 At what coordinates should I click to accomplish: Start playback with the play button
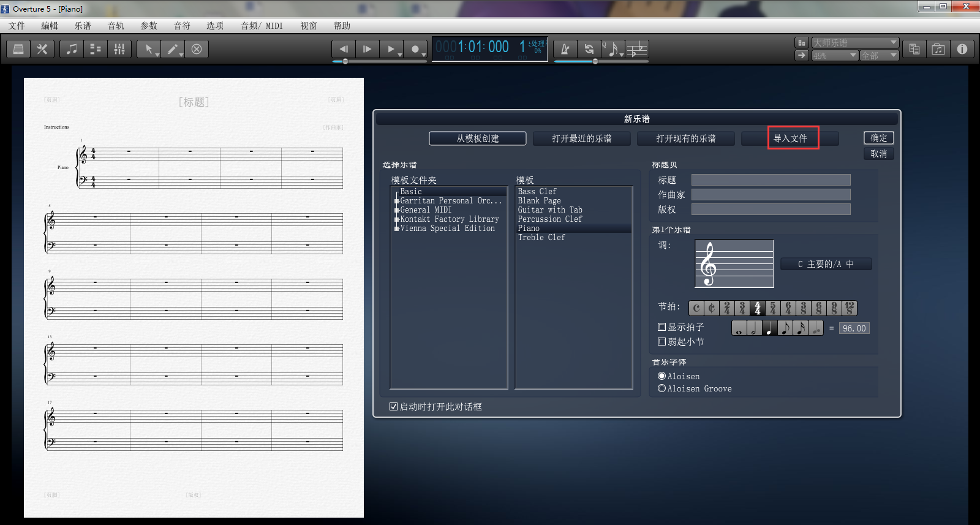391,49
